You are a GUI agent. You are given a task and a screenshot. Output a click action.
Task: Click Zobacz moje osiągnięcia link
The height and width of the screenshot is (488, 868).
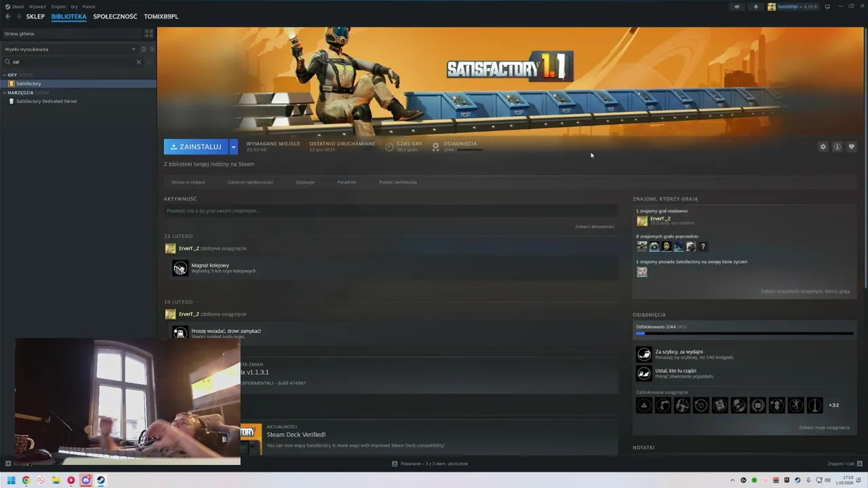824,428
